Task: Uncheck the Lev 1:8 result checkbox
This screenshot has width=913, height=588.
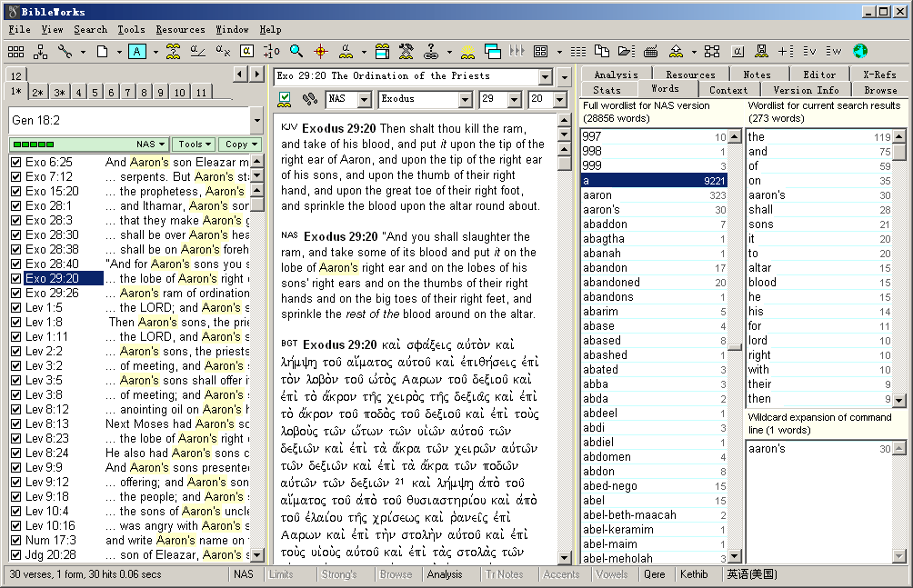Action: pos(15,323)
